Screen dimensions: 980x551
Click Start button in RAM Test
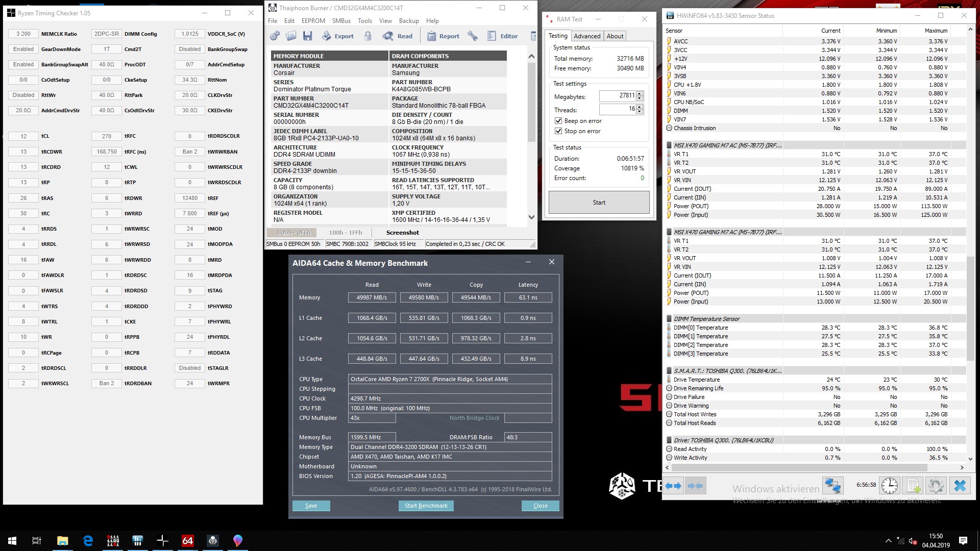coord(599,203)
